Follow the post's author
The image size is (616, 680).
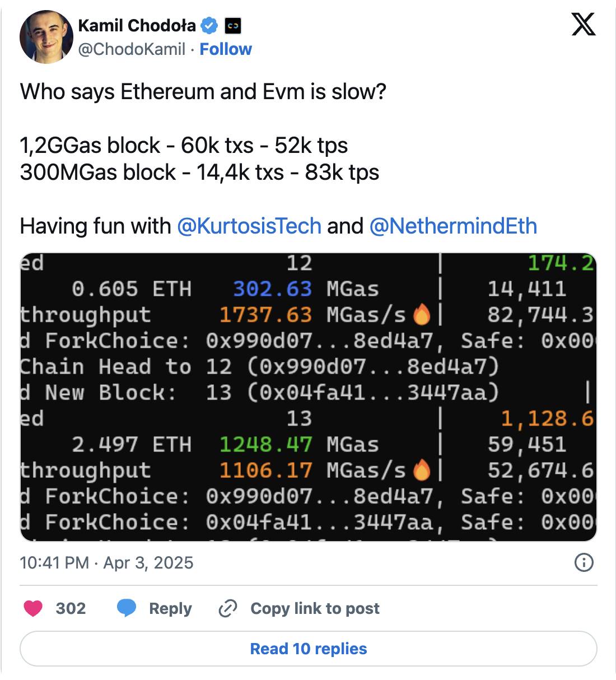coord(226,49)
